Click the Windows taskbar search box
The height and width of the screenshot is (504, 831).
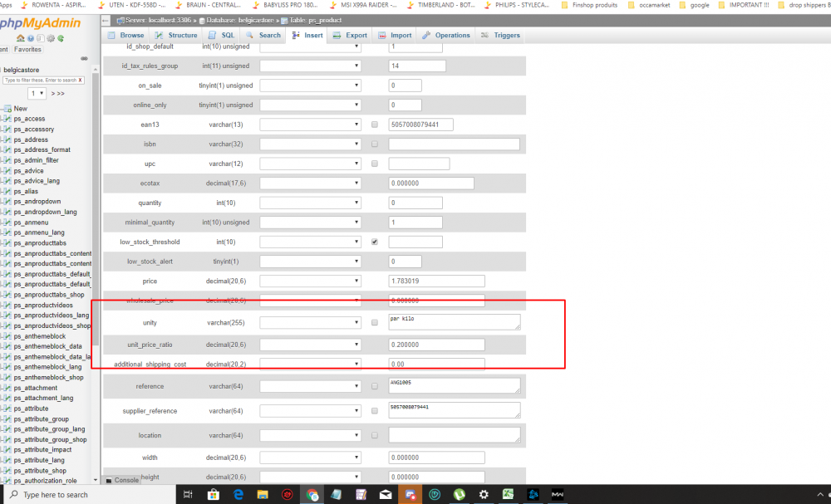[90, 495]
